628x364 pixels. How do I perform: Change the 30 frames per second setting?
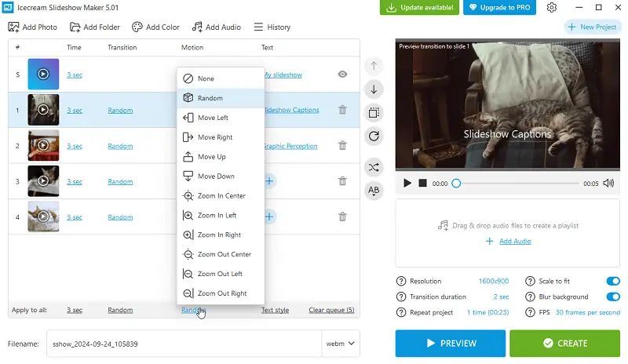click(588, 312)
